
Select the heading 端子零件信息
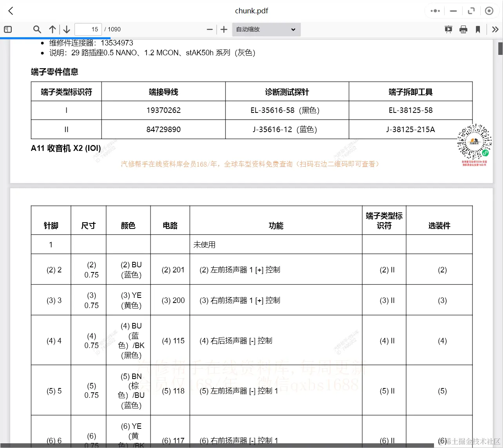click(x=54, y=72)
